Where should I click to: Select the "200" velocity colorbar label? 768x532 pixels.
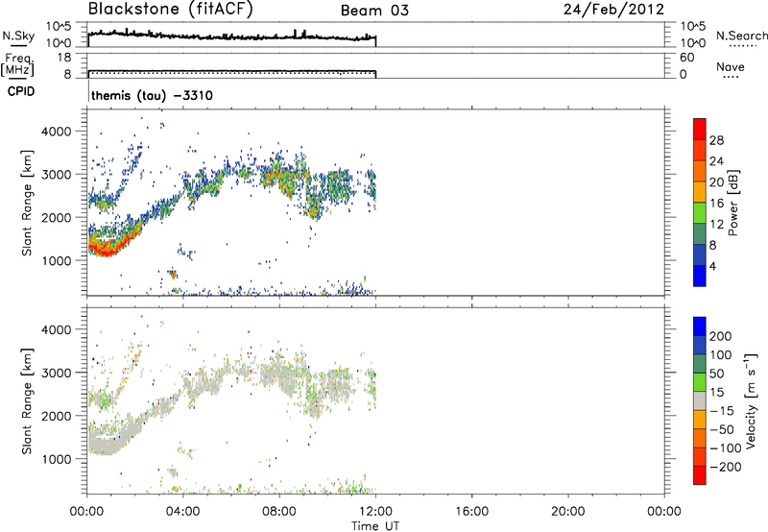(x=721, y=336)
